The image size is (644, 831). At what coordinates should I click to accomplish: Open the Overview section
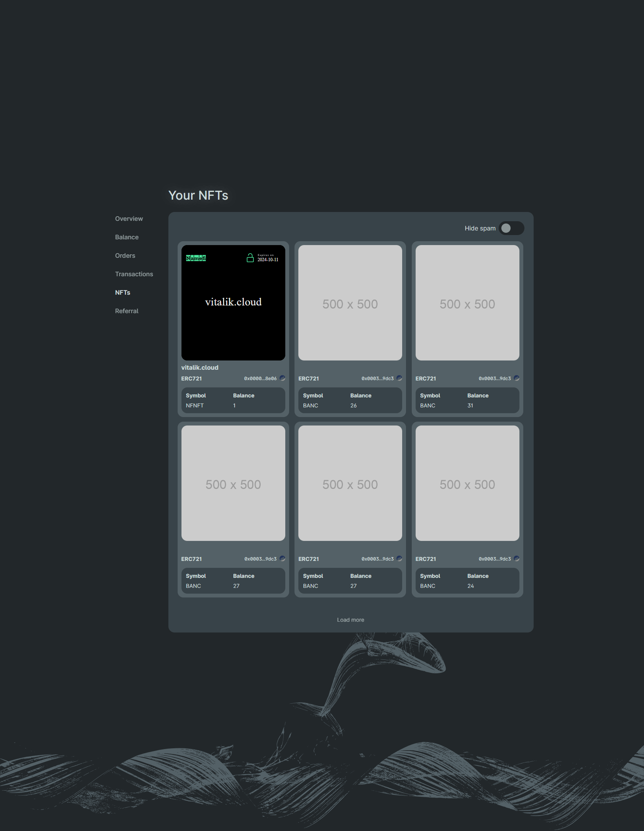coord(129,219)
